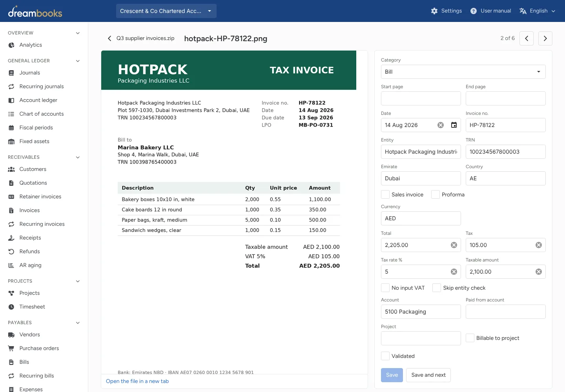The height and width of the screenshot is (392, 565).
Task: Click the Save and next button
Action: (x=428, y=375)
